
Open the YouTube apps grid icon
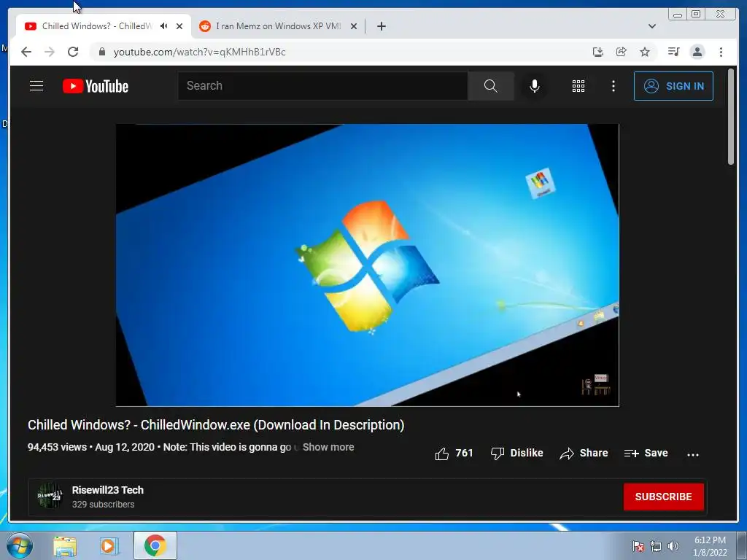pos(578,86)
